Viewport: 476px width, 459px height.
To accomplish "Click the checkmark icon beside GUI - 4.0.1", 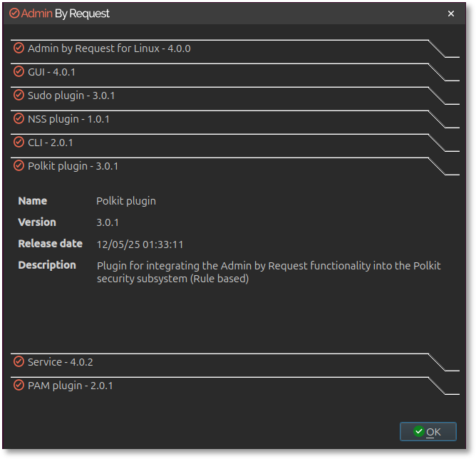I will tap(19, 72).
